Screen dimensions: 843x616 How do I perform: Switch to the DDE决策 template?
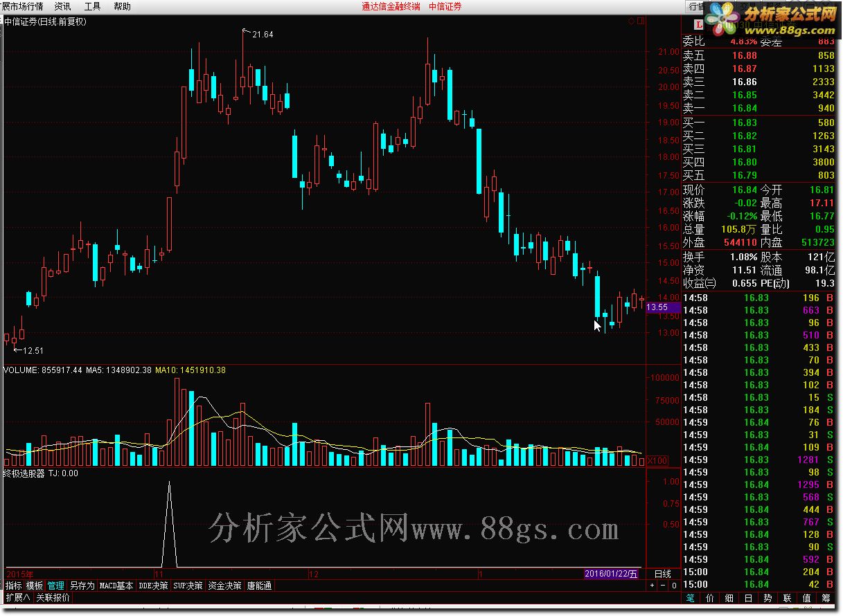[153, 586]
